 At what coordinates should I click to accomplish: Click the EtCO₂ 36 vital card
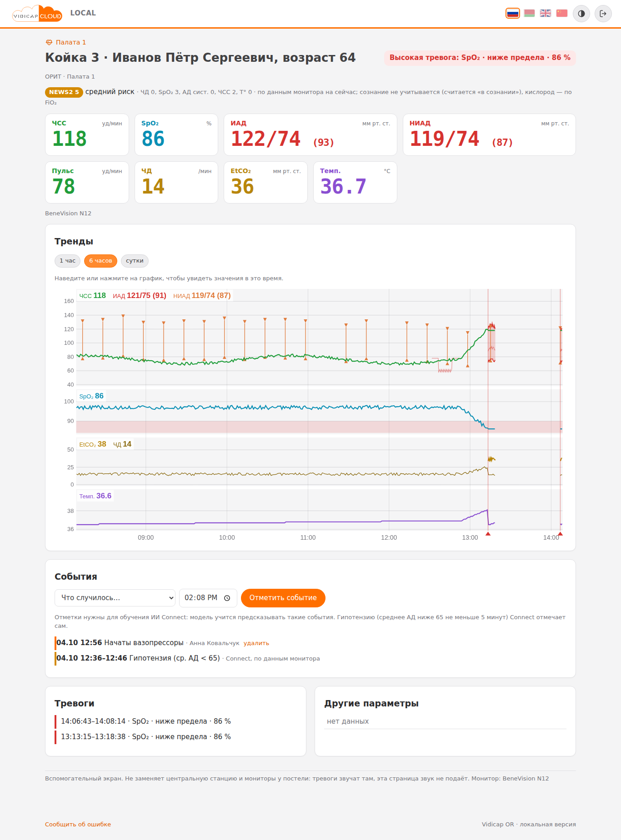pyautogui.click(x=265, y=182)
